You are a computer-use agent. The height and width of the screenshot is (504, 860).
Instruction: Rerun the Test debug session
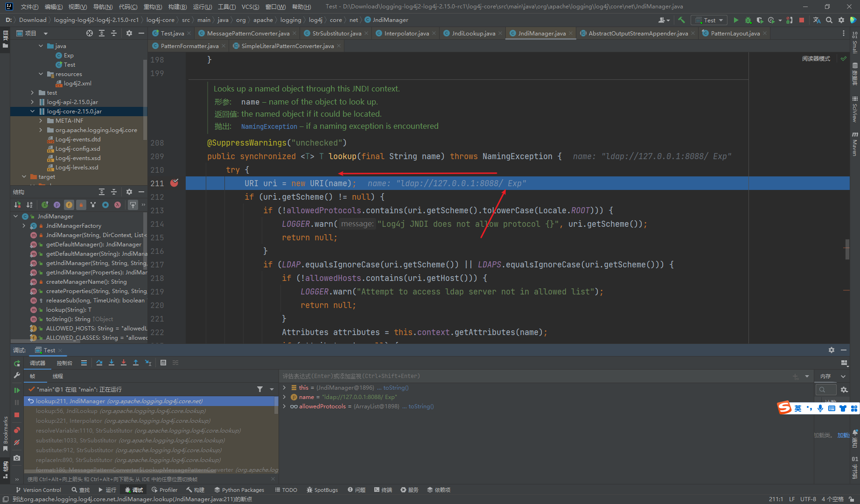tap(17, 363)
